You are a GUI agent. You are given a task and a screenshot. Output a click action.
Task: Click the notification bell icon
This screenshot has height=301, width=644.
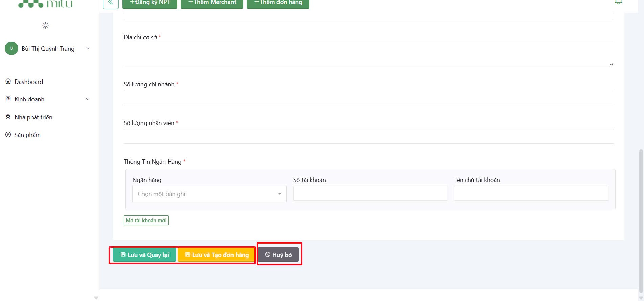pos(618,2)
